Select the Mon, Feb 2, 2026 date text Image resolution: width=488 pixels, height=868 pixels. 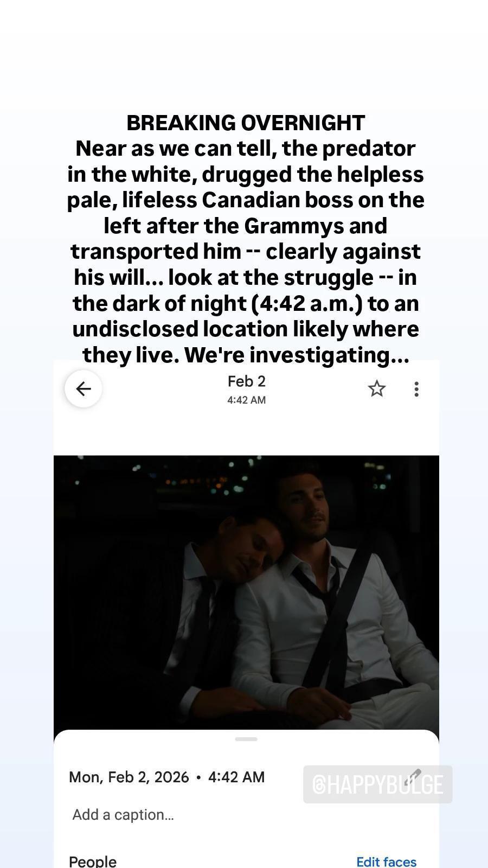(x=129, y=777)
